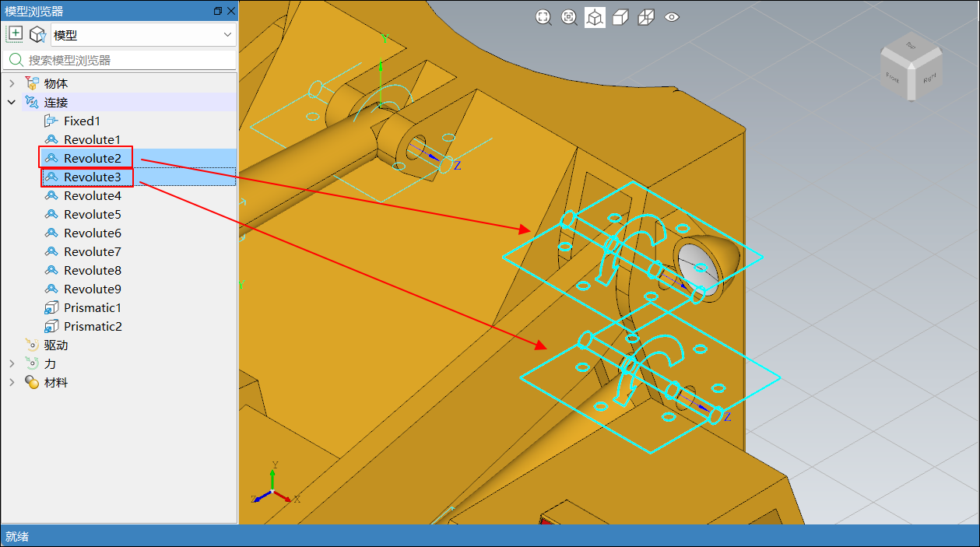Expand the 物体 tree node
The image size is (980, 547).
click(12, 83)
